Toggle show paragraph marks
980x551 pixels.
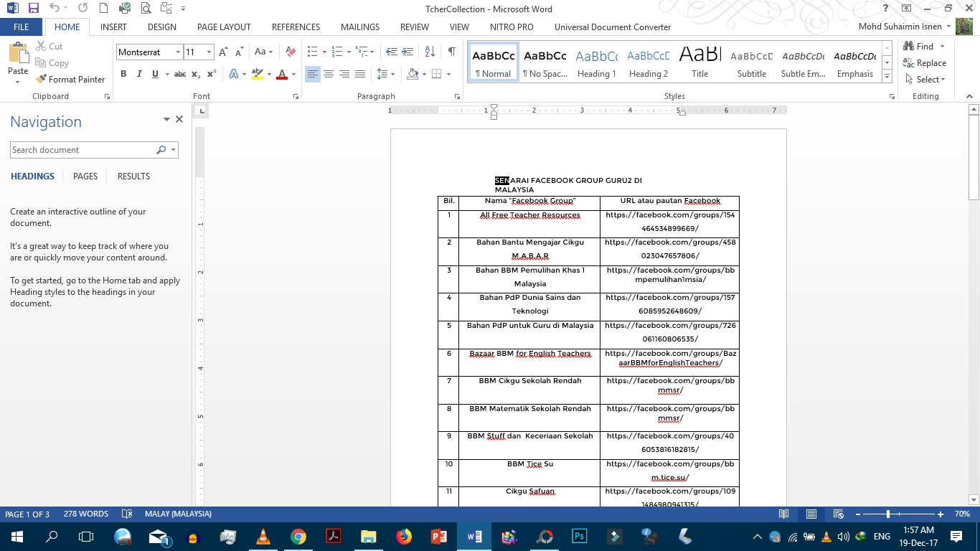point(451,52)
